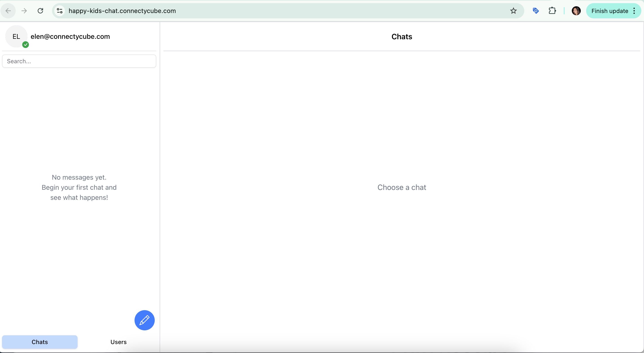
Task: Click the Chats header title
Action: [402, 37]
